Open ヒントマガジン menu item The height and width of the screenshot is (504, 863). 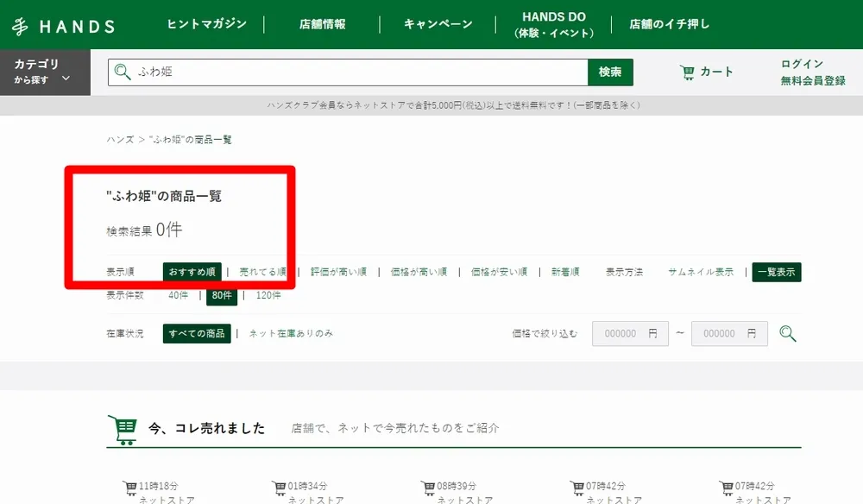click(x=206, y=24)
